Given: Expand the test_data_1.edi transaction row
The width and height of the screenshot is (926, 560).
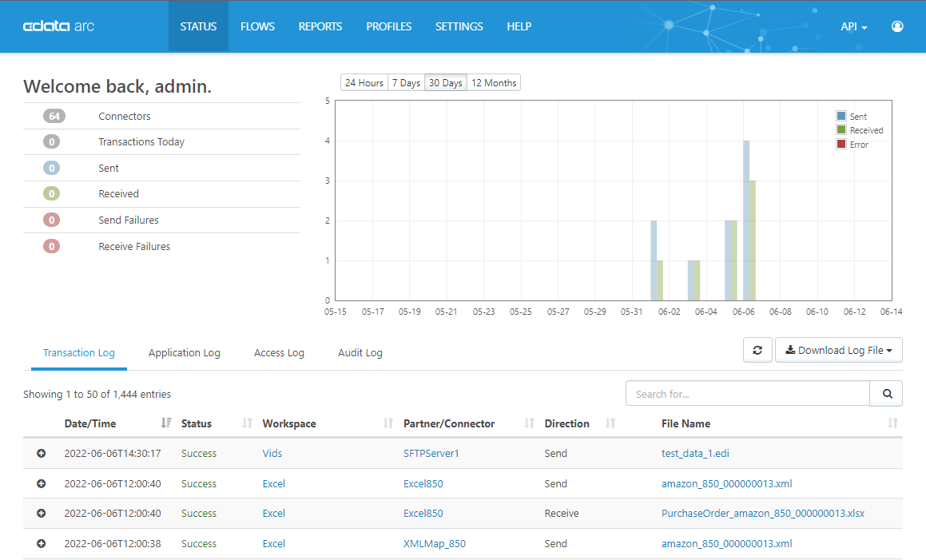Looking at the screenshot, I should coord(42,453).
